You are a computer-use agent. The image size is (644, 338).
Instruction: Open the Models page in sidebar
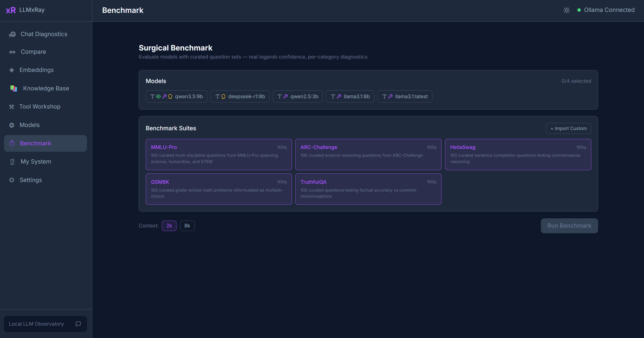tap(30, 125)
